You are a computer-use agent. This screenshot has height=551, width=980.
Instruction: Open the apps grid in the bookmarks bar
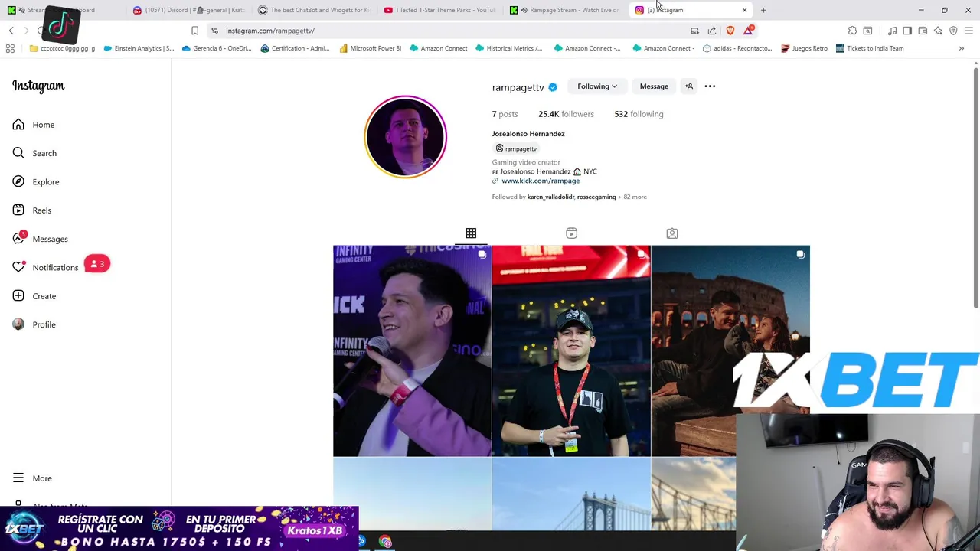point(10,48)
